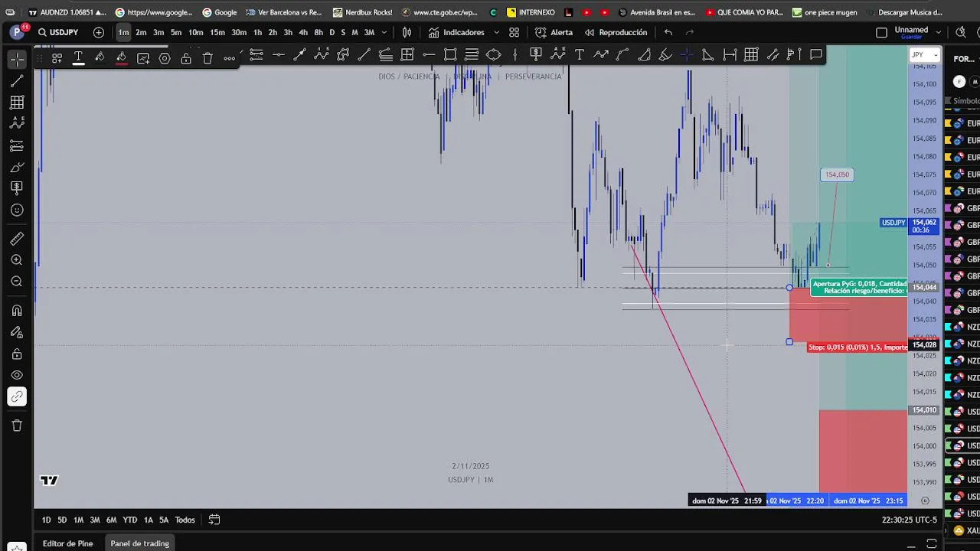Open the brush drawing tools in left sidebar
Screen dimensions: 980x551
click(17, 167)
